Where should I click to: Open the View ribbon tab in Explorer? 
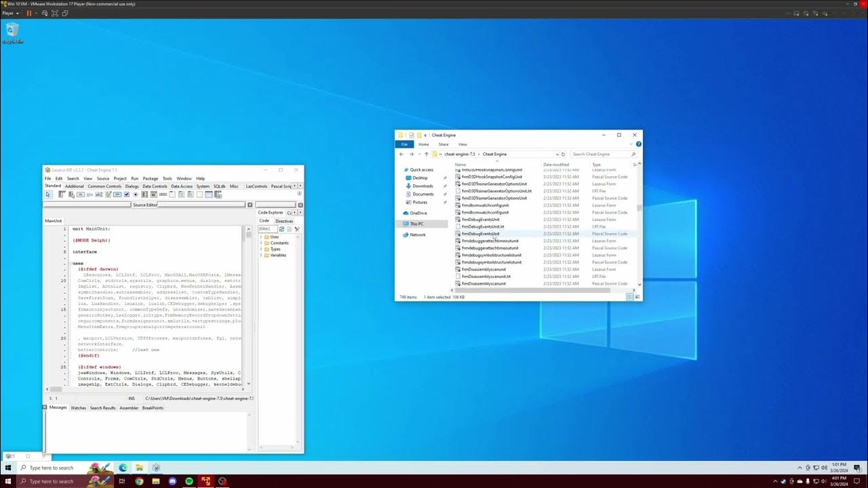tap(462, 144)
